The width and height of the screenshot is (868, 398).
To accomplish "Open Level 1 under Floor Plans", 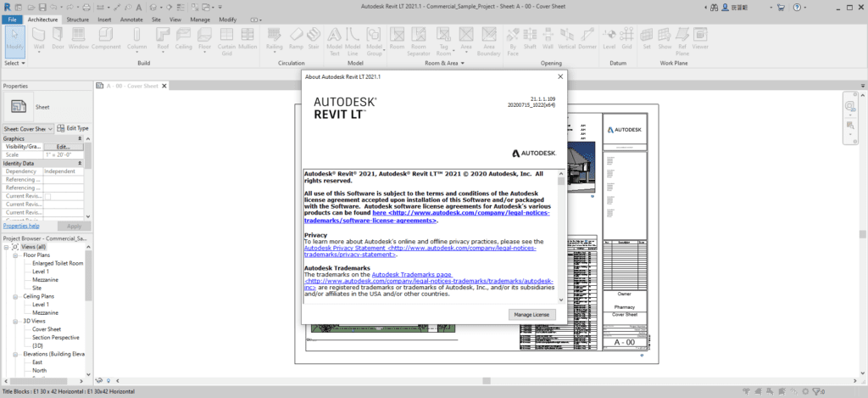I will [41, 272].
